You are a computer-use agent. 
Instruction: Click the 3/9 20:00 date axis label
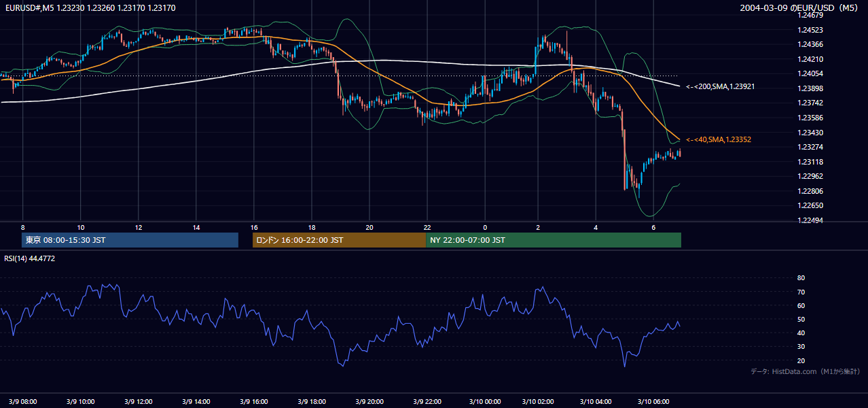click(369, 401)
